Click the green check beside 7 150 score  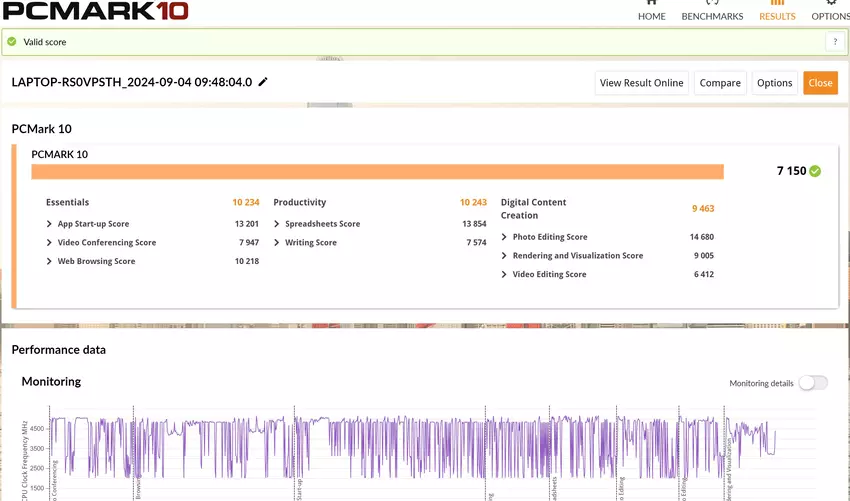pos(815,171)
